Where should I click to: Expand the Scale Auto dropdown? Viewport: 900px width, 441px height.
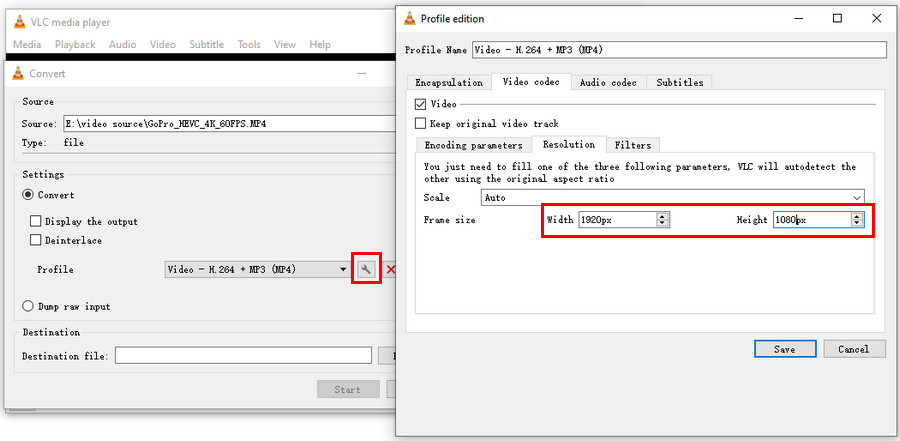(673, 198)
